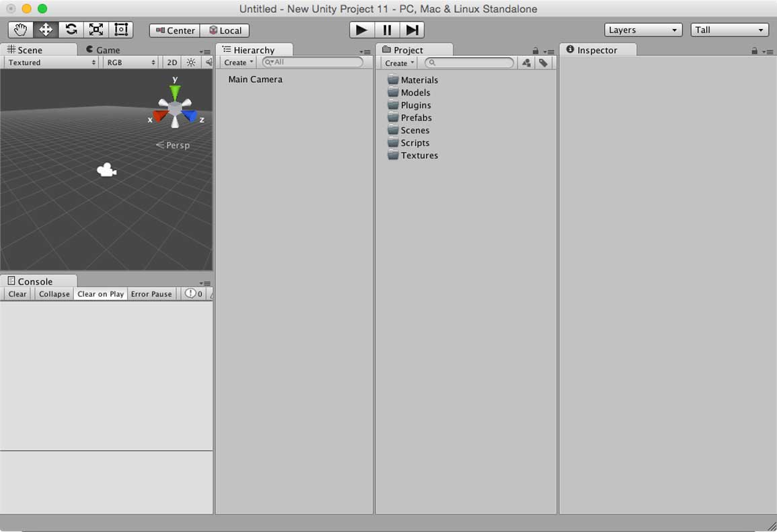Toggle Error Pause in Console
The width and height of the screenshot is (777, 532).
click(151, 294)
